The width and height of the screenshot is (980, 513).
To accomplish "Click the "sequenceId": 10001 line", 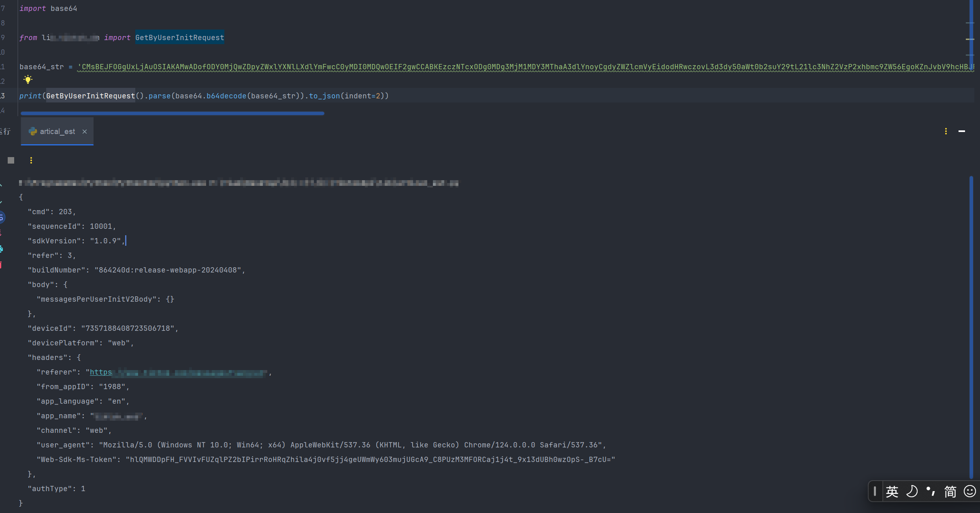I will coord(72,226).
